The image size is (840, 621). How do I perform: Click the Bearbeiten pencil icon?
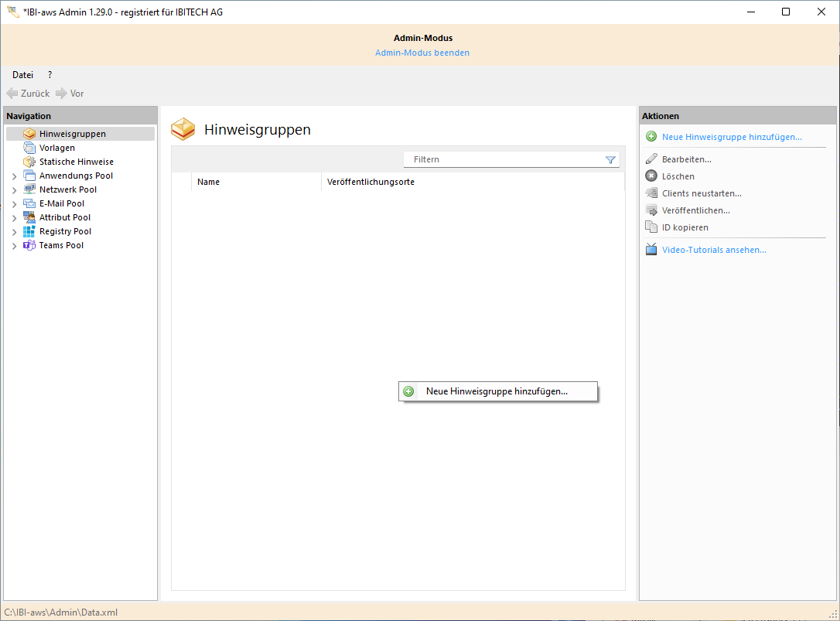pyautogui.click(x=651, y=159)
